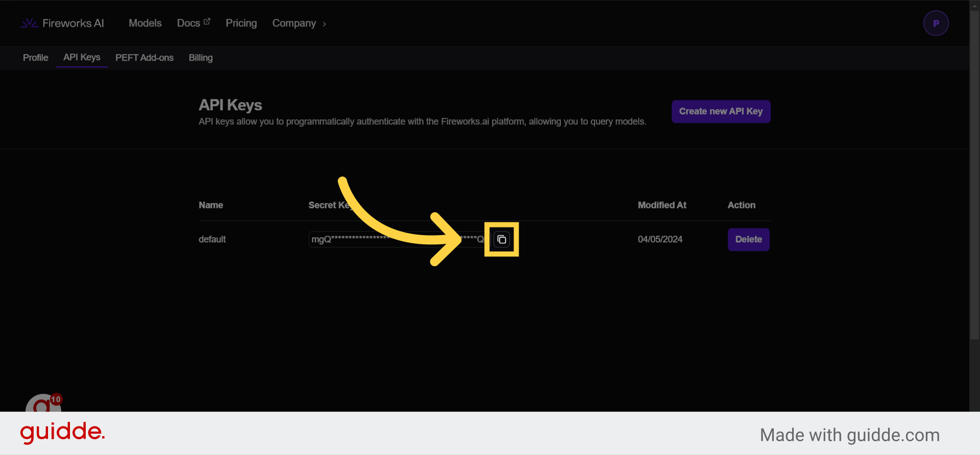Click the default key name

(x=212, y=239)
